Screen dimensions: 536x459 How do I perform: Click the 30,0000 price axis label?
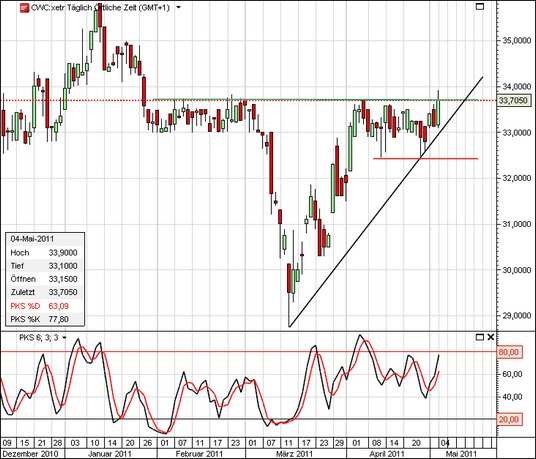point(516,270)
